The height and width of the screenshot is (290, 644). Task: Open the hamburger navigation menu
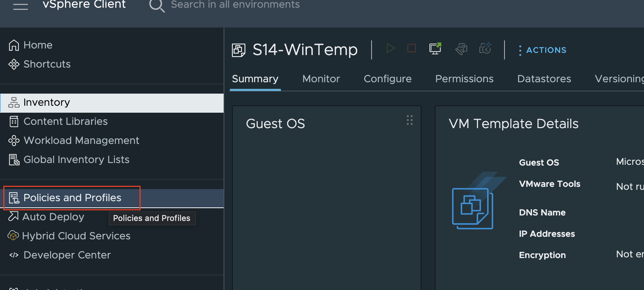21,6
